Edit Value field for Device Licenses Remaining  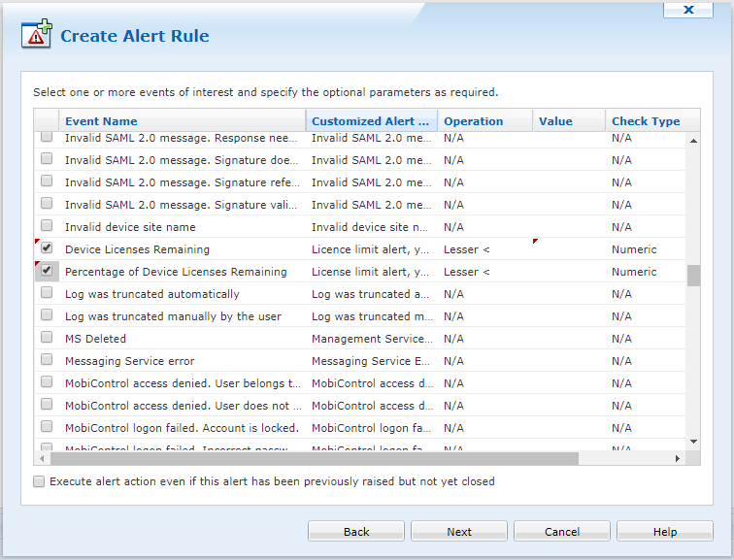click(x=569, y=249)
